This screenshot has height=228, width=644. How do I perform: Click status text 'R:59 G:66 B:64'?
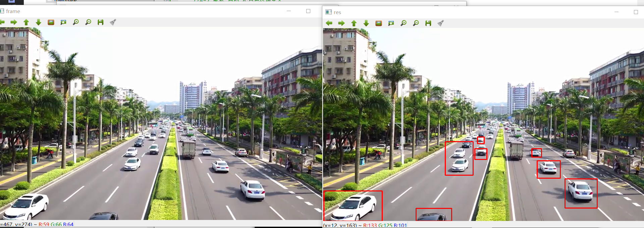coord(56,224)
